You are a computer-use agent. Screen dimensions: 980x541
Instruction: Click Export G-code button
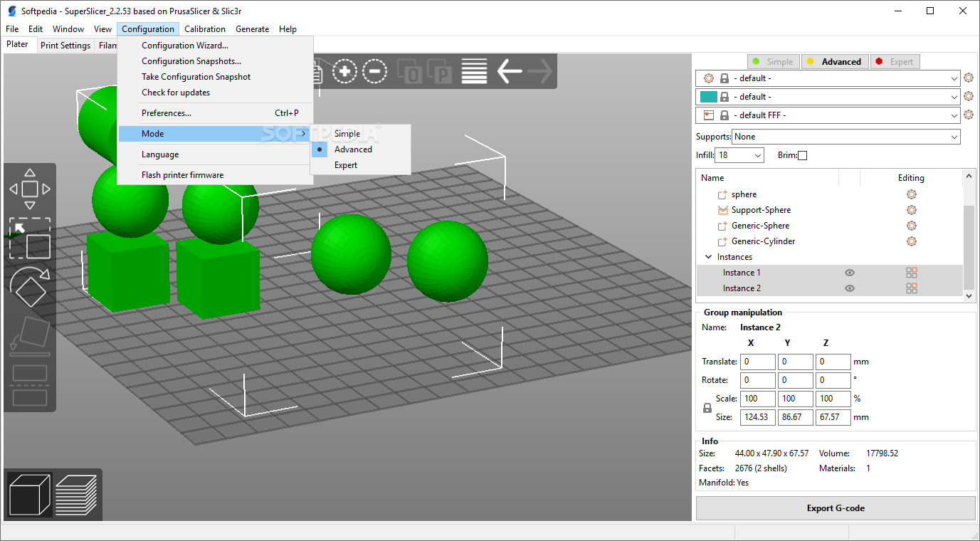(x=836, y=508)
